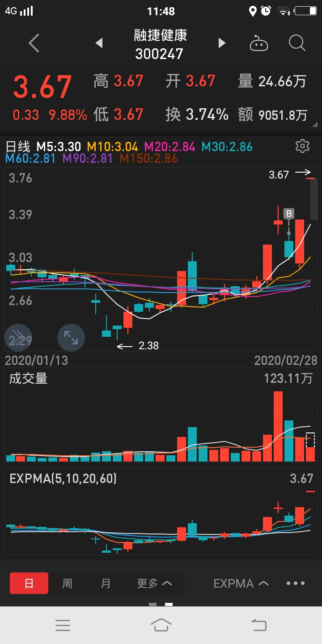Go to next stock with right triangle
Image resolution: width=322 pixels, height=644 pixels.
222,43
